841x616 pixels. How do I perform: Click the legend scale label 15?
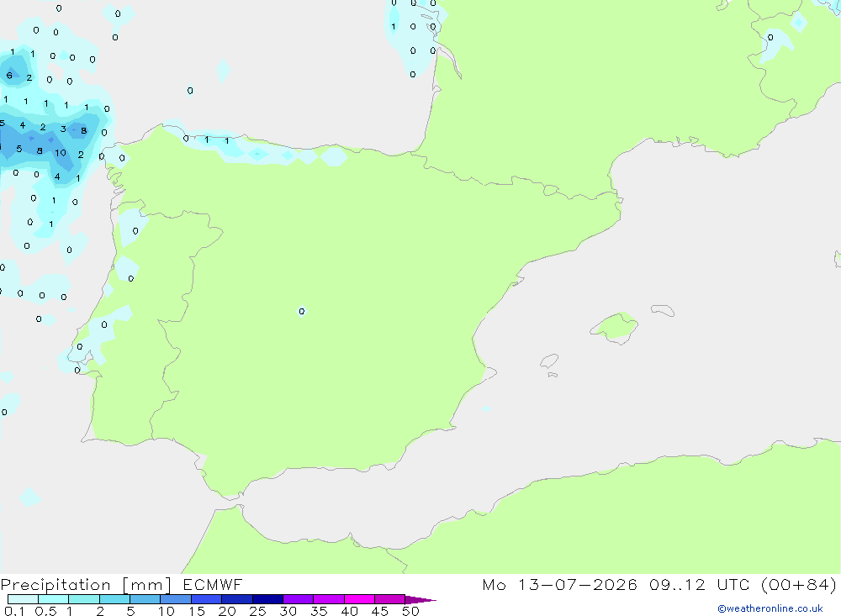197,611
